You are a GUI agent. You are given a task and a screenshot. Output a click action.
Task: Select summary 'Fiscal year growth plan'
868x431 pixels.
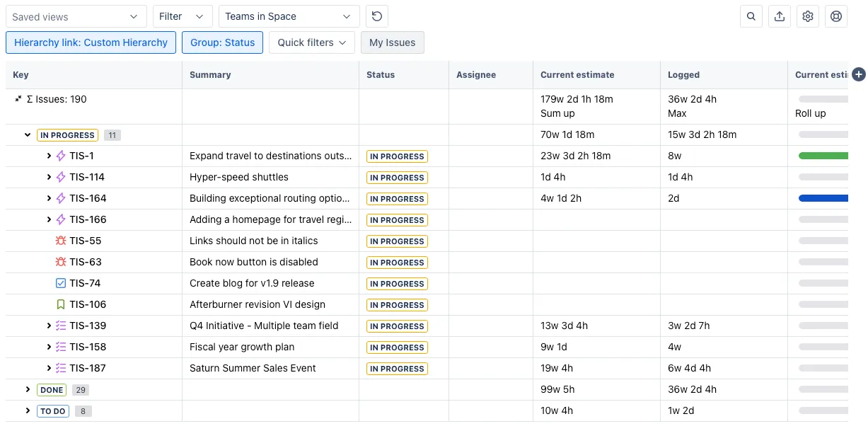click(x=242, y=347)
